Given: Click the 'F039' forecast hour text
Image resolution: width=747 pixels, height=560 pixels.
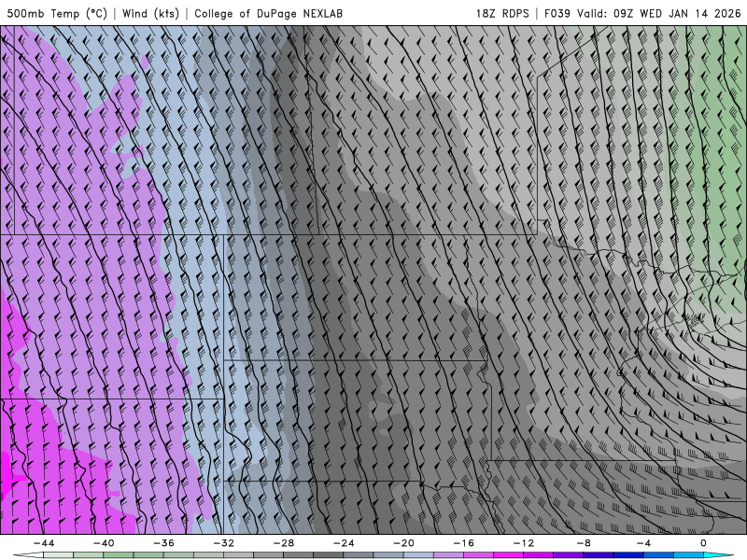Looking at the screenshot, I should [x=557, y=13].
